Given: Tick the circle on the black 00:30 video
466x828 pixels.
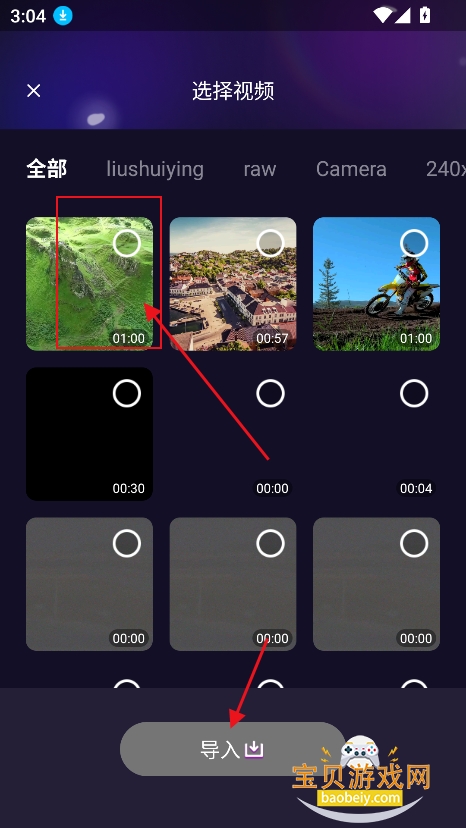Looking at the screenshot, I should [127, 393].
